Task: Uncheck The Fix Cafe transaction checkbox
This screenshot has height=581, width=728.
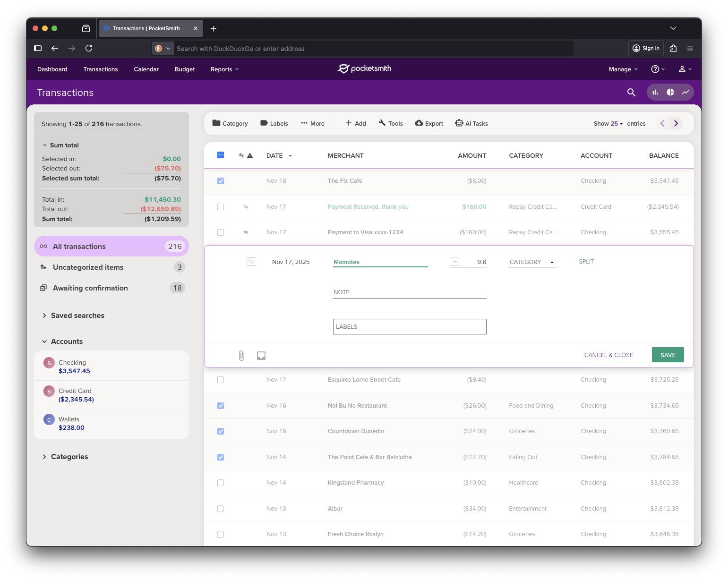Action: tap(221, 181)
